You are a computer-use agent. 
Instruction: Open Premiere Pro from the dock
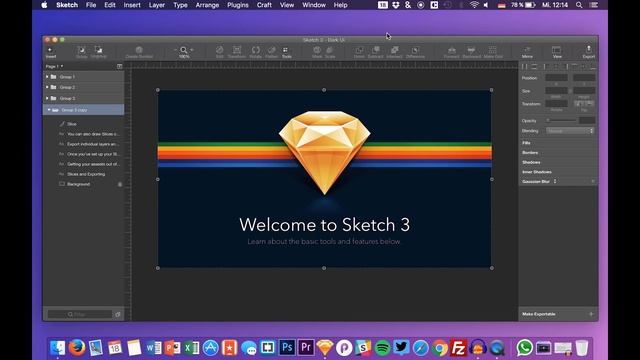[x=306, y=348]
